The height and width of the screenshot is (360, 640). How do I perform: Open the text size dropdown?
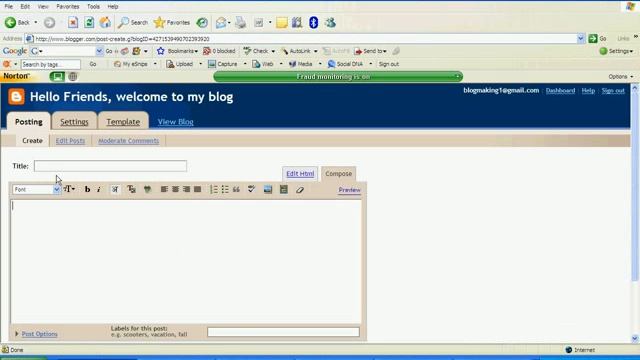click(x=69, y=189)
